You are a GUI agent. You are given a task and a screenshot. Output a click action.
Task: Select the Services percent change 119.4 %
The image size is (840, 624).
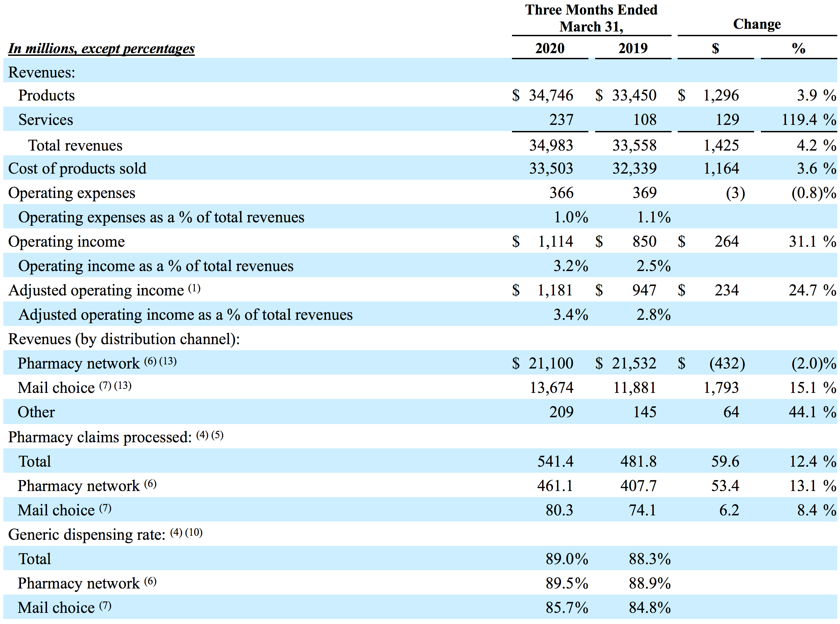(x=809, y=120)
